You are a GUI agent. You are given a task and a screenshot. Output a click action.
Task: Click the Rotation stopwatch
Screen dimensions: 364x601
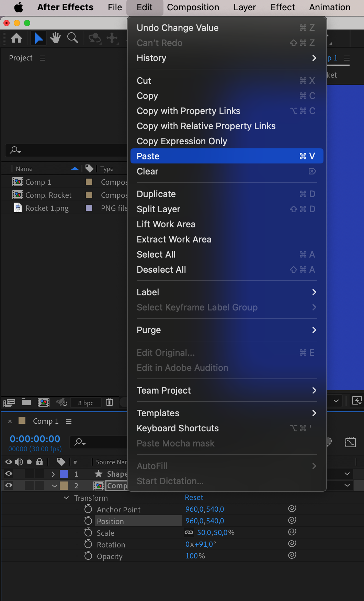tap(88, 544)
